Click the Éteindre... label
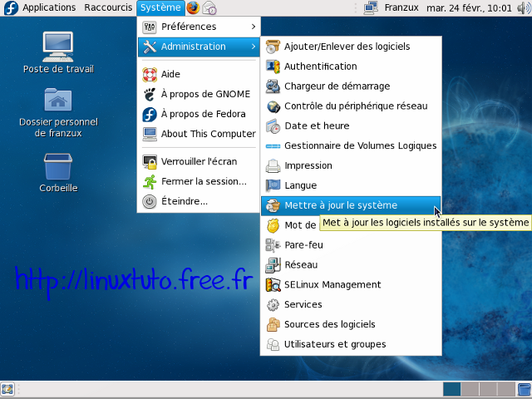 tap(185, 201)
